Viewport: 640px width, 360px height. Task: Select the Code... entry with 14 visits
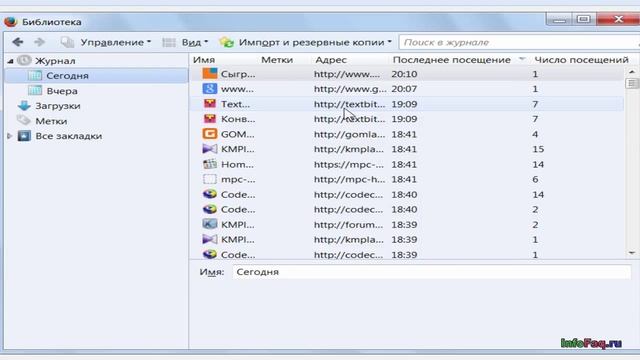(407, 194)
